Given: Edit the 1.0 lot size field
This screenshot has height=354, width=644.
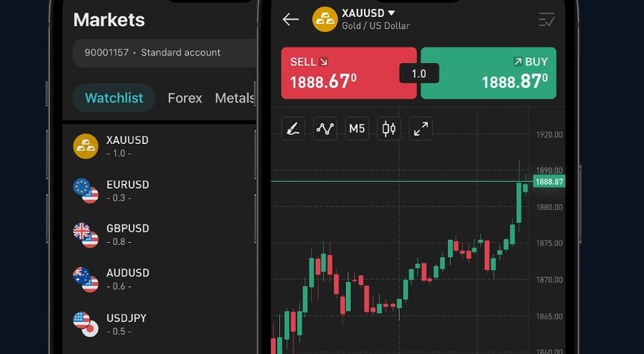Looking at the screenshot, I should (x=419, y=73).
